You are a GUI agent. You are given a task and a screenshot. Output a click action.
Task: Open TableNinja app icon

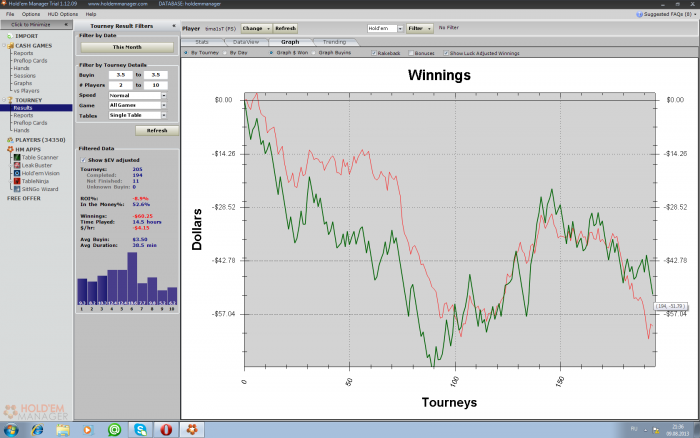17,181
